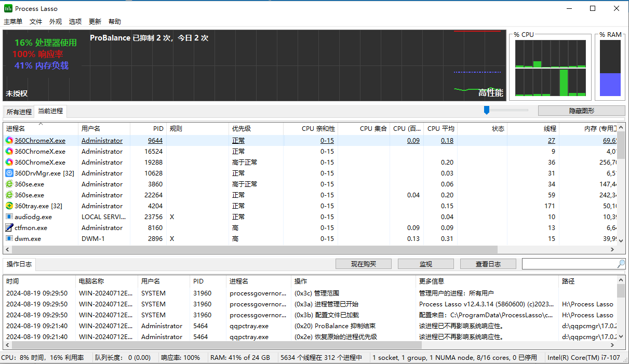The height and width of the screenshot is (364, 629).
Task: Open the underlined PID 9644 link
Action: point(155,140)
